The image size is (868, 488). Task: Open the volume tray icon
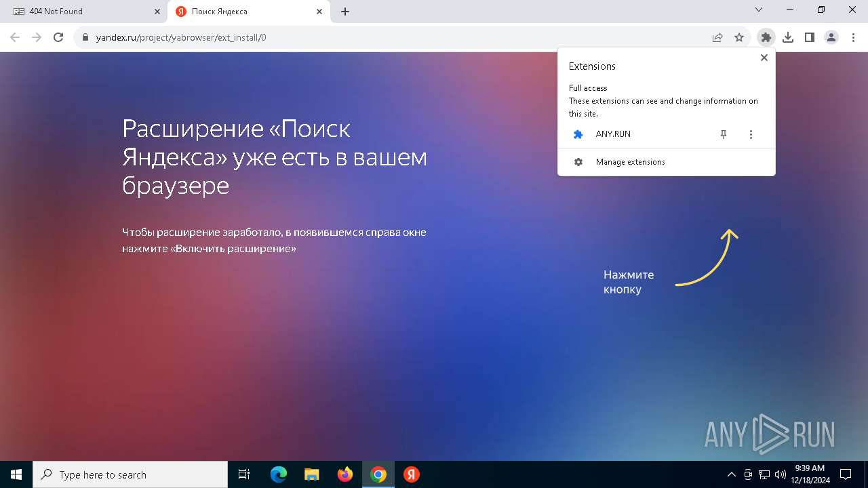(x=781, y=474)
